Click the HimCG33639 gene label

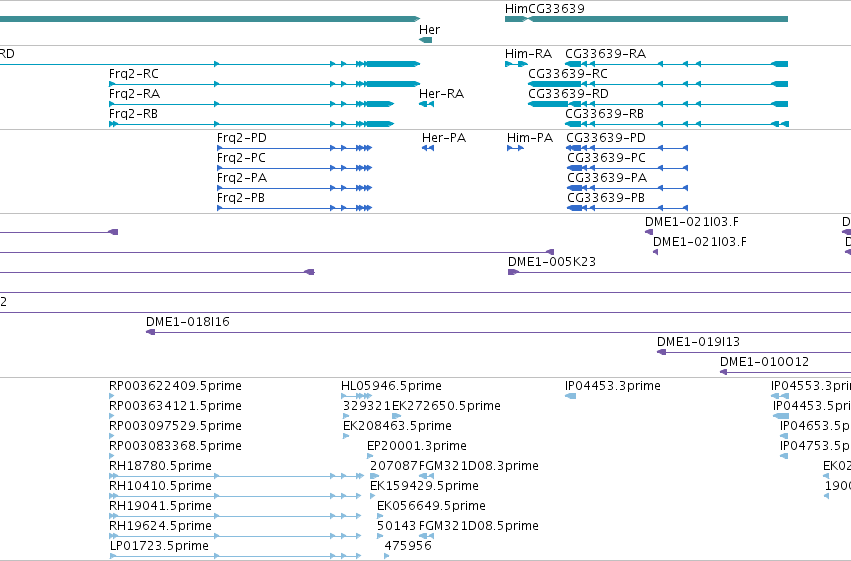pos(544,9)
